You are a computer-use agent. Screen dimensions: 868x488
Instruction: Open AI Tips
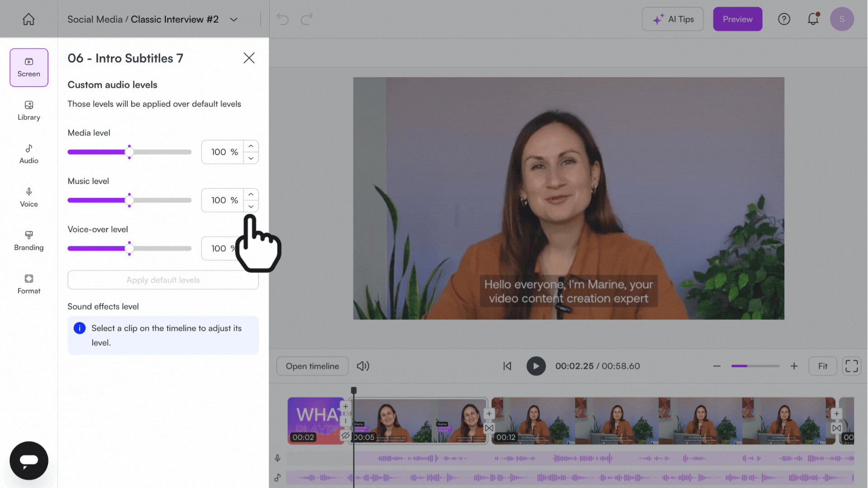[673, 19]
